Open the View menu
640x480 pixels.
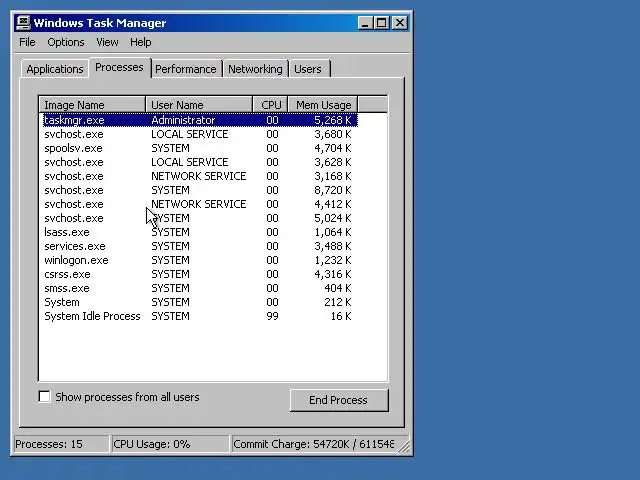107,42
